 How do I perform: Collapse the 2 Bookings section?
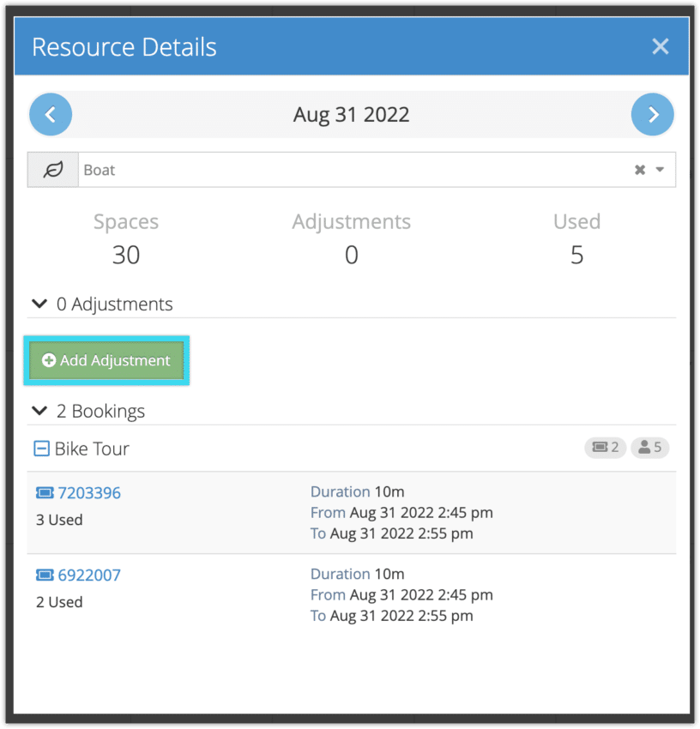tap(39, 410)
